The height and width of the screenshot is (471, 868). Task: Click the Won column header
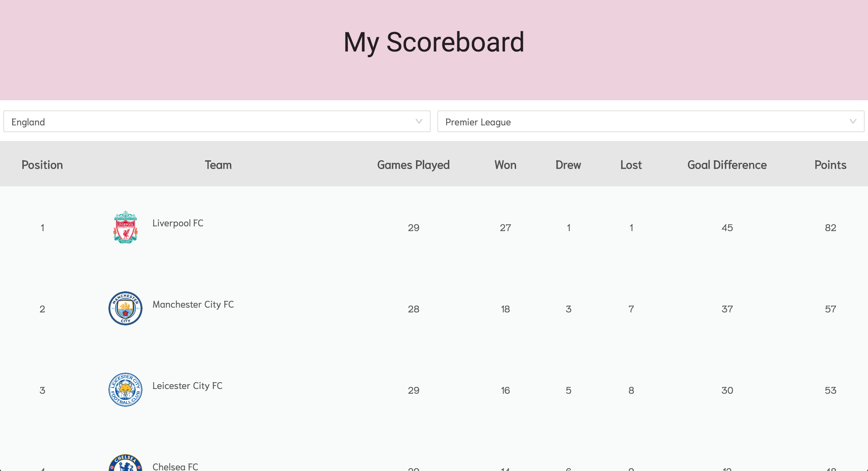coord(506,165)
